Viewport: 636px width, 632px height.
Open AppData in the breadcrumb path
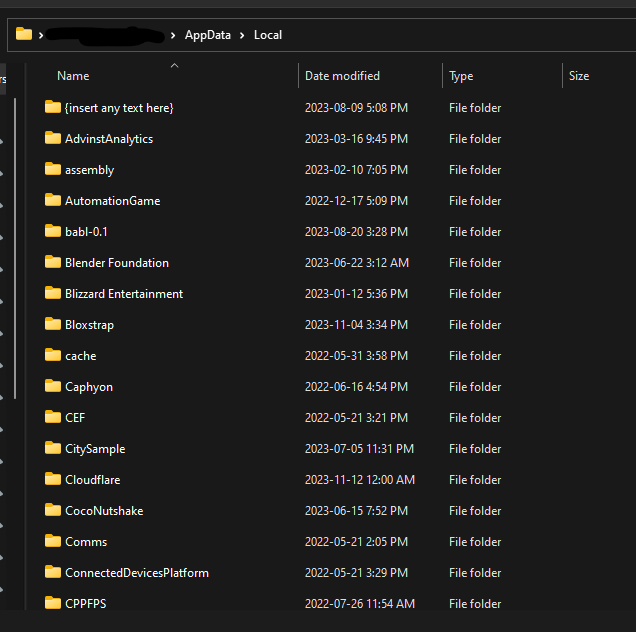point(208,35)
